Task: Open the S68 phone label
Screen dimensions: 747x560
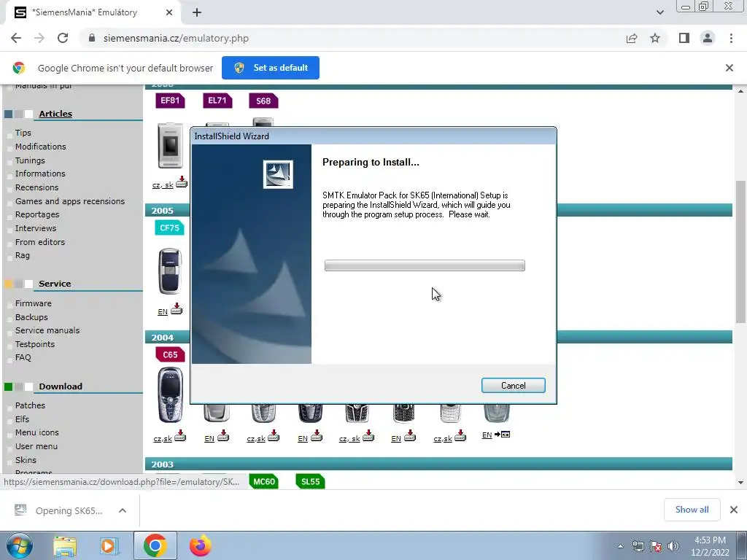Action: pos(263,101)
